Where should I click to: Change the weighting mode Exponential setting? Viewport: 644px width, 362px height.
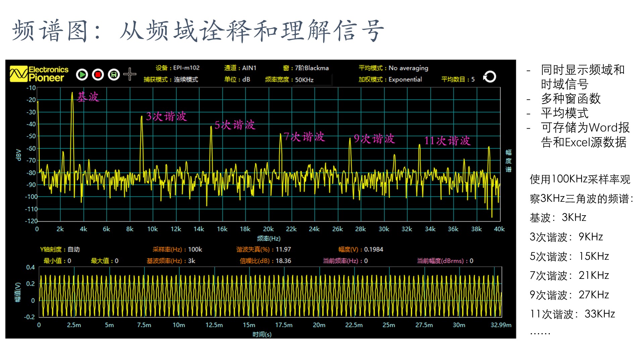click(405, 79)
